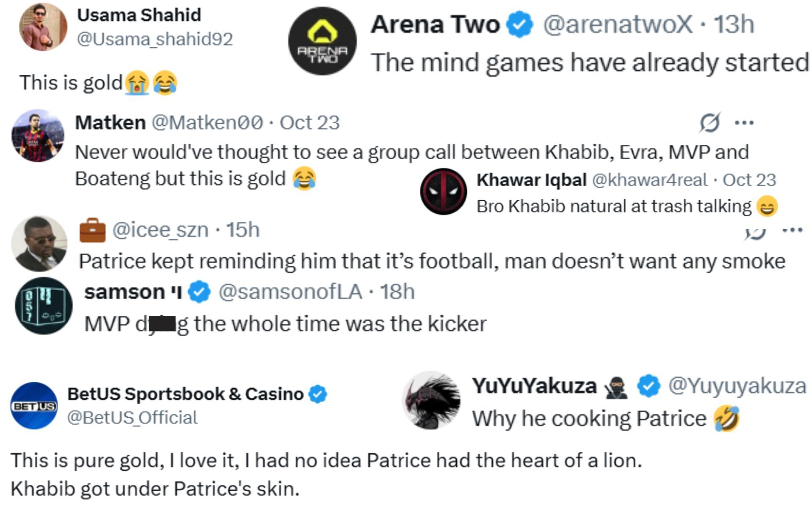Click the briefcase emoji display name
The width and height of the screenshot is (812, 508).
[93, 230]
